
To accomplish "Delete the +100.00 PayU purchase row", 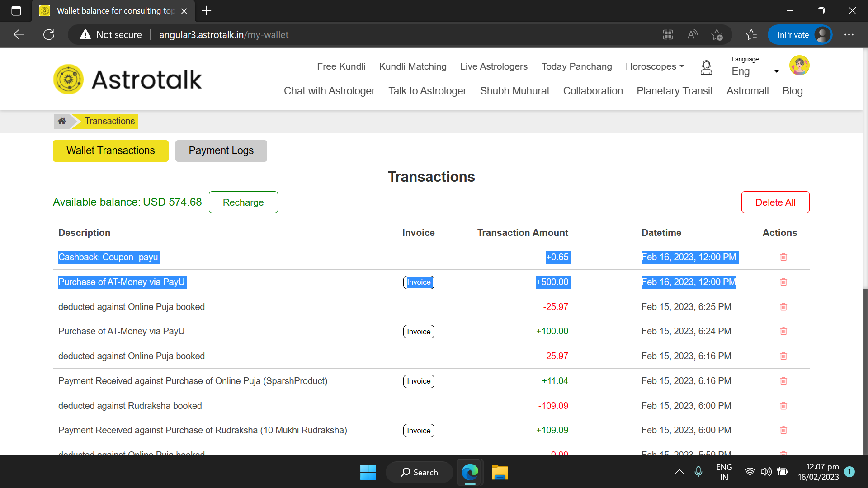I will 783,331.
